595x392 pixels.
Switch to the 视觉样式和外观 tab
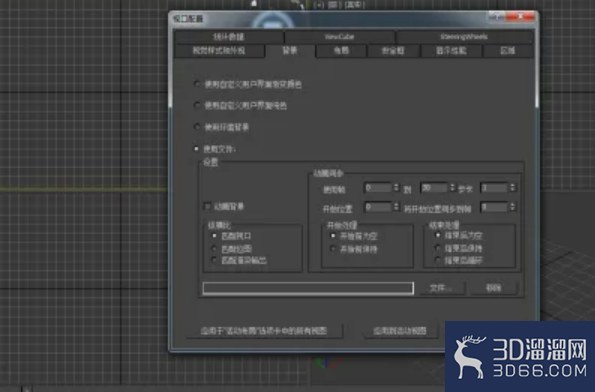pyautogui.click(x=219, y=50)
